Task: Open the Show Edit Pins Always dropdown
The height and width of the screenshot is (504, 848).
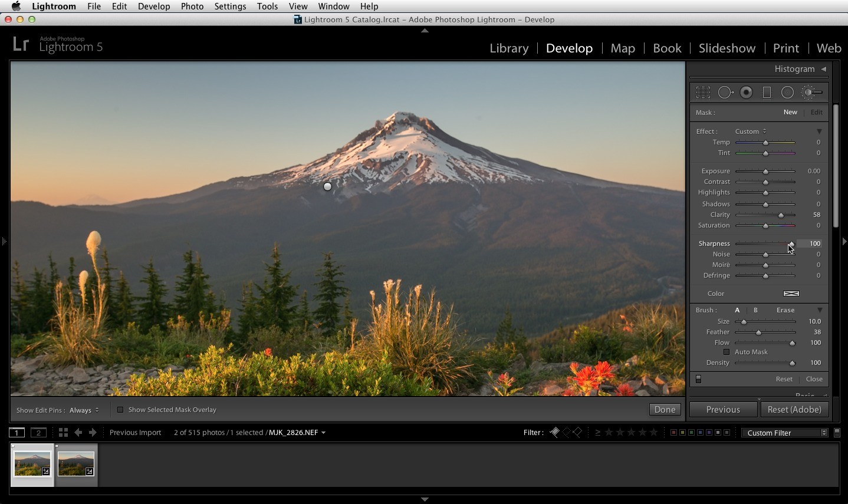Action: click(x=84, y=410)
